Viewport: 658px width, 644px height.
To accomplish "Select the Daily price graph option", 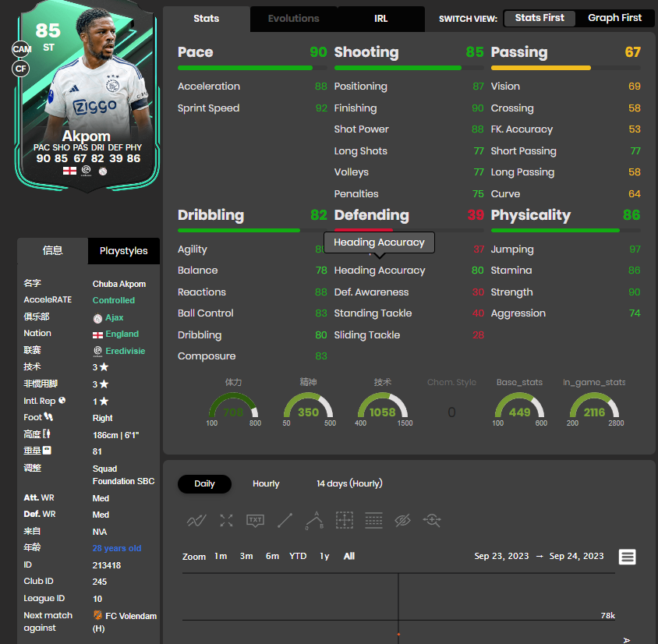I will 204,483.
